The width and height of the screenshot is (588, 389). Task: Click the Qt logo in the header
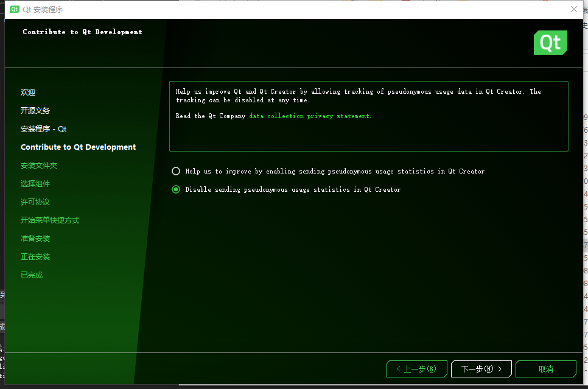[x=550, y=43]
